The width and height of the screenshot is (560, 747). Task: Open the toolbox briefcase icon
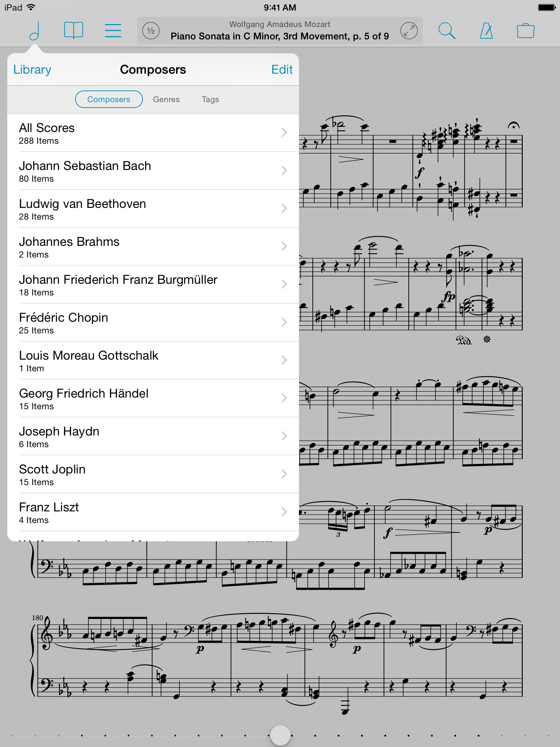click(x=526, y=31)
